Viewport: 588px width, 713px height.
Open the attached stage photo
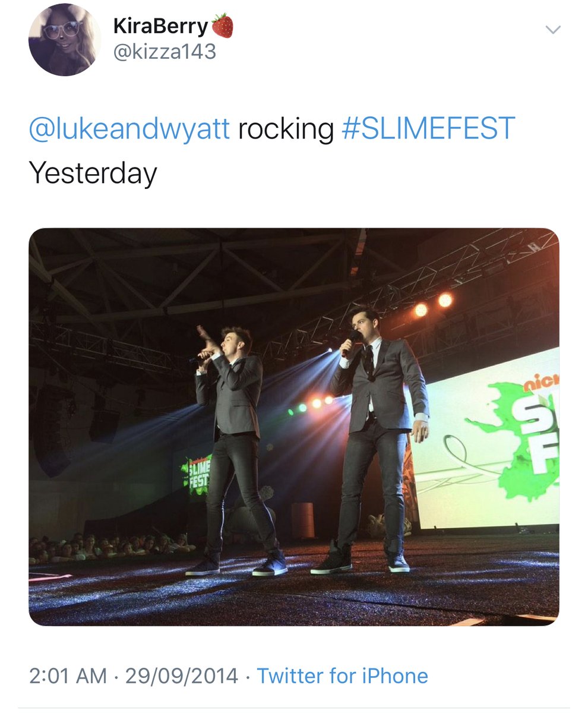click(x=294, y=427)
